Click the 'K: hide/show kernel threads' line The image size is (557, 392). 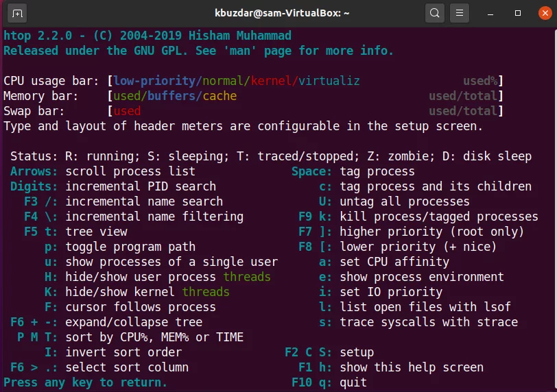(x=137, y=292)
